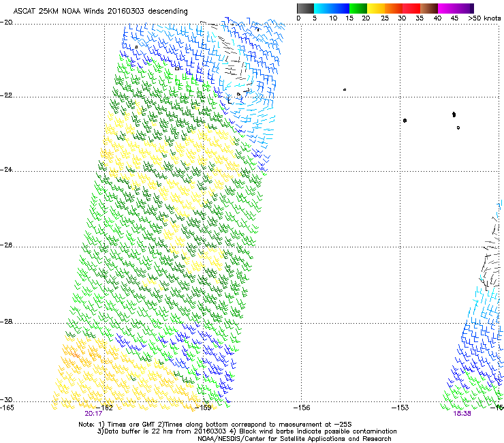Image resolution: width=504 pixels, height=443 pixels.
Task: Click the legend label '25'
Action: click(385, 18)
